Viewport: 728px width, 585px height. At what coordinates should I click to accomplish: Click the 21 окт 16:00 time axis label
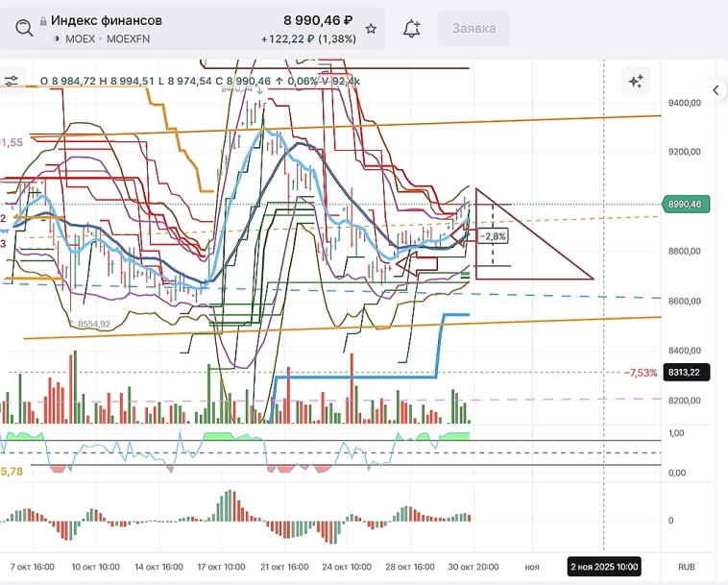click(x=284, y=567)
